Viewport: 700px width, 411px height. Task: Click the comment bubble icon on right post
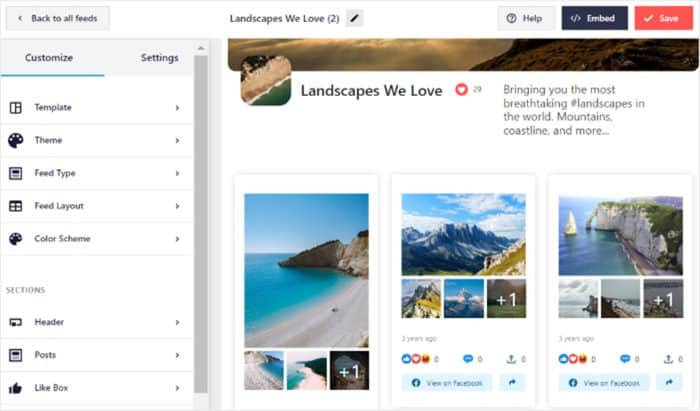[625, 359]
